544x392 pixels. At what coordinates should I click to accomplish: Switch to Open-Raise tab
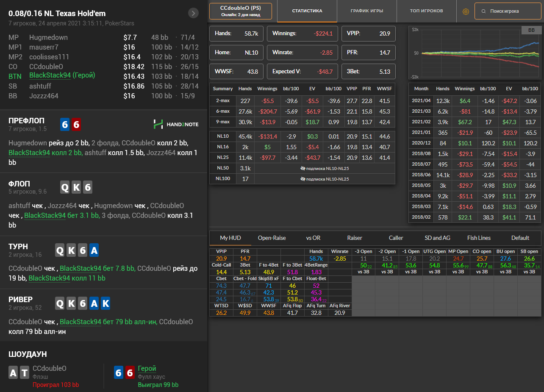click(272, 238)
